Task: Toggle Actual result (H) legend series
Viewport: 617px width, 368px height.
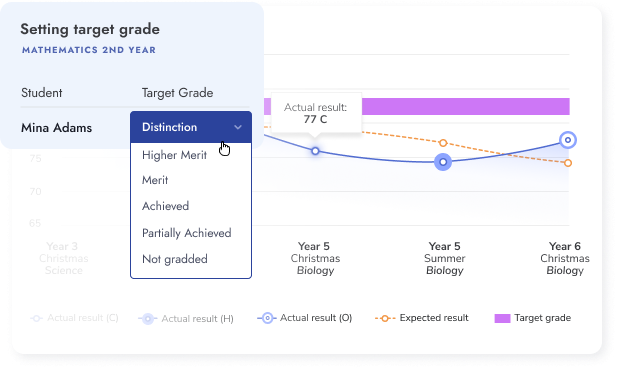Action: click(186, 319)
